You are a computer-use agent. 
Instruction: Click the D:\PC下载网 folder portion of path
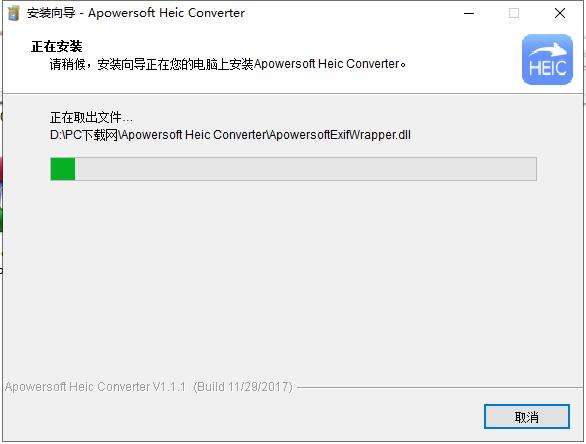[x=84, y=135]
